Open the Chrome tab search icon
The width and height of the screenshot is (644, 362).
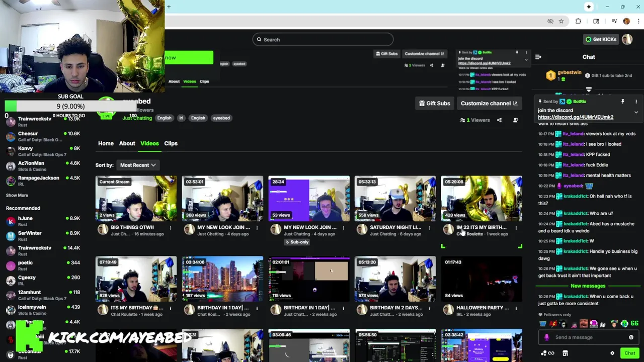pos(596,21)
